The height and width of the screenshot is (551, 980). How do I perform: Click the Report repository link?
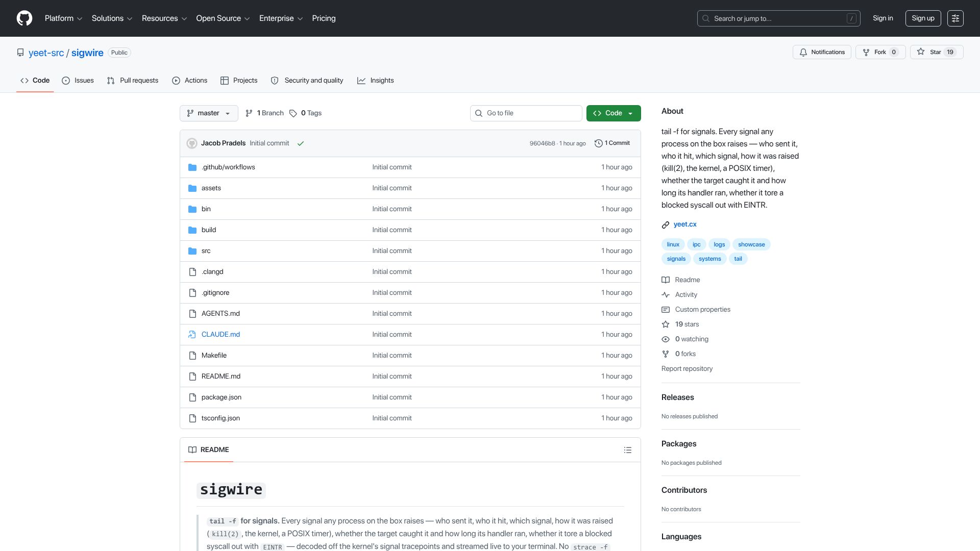click(687, 369)
